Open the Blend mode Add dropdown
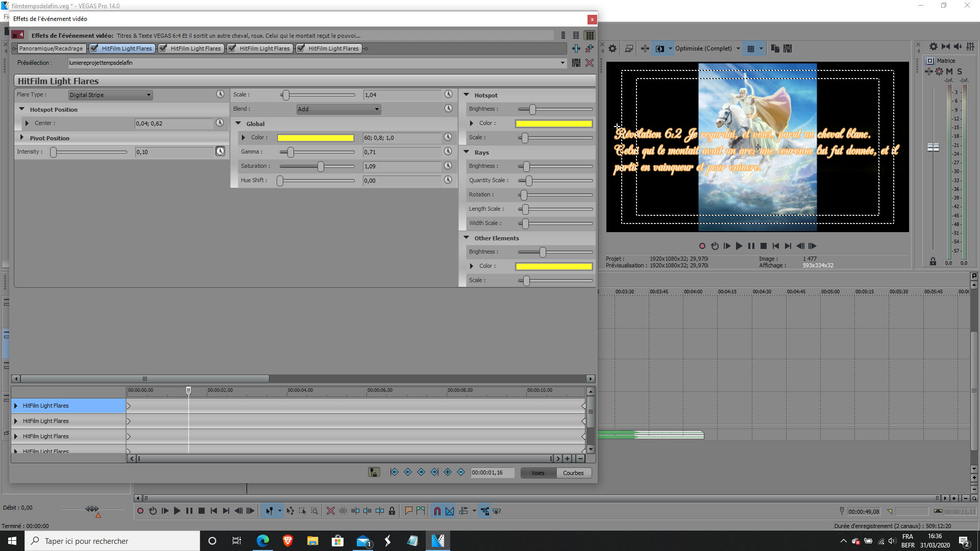 click(338, 109)
